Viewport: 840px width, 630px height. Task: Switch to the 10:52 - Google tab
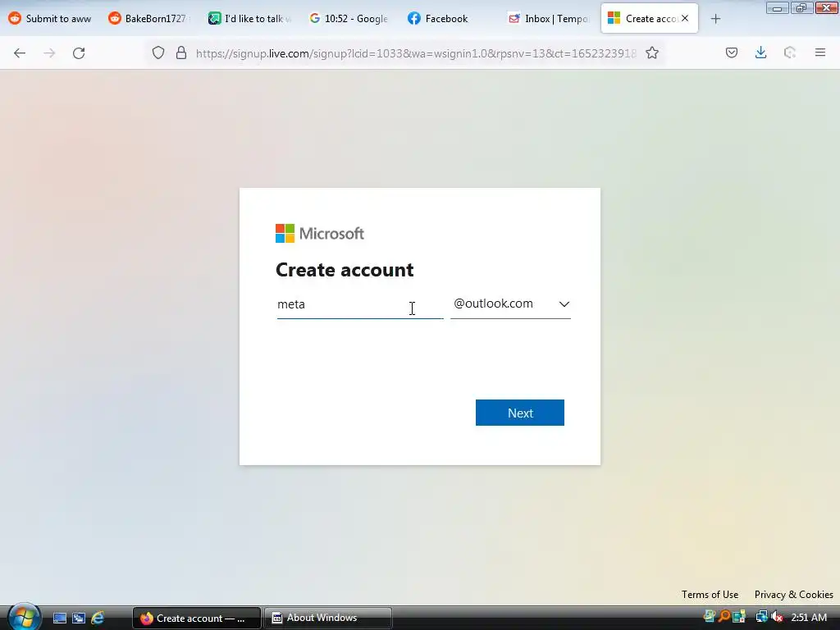pyautogui.click(x=349, y=19)
